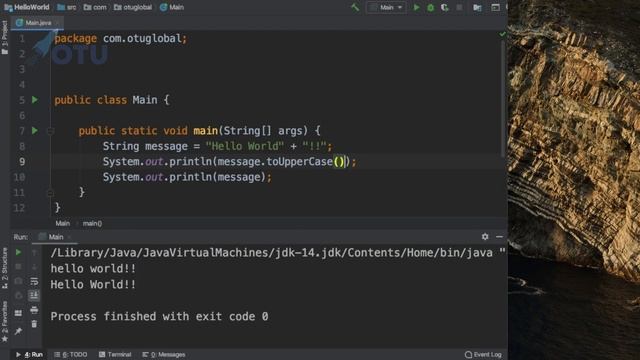Print the console output with the printer icon

point(34,310)
